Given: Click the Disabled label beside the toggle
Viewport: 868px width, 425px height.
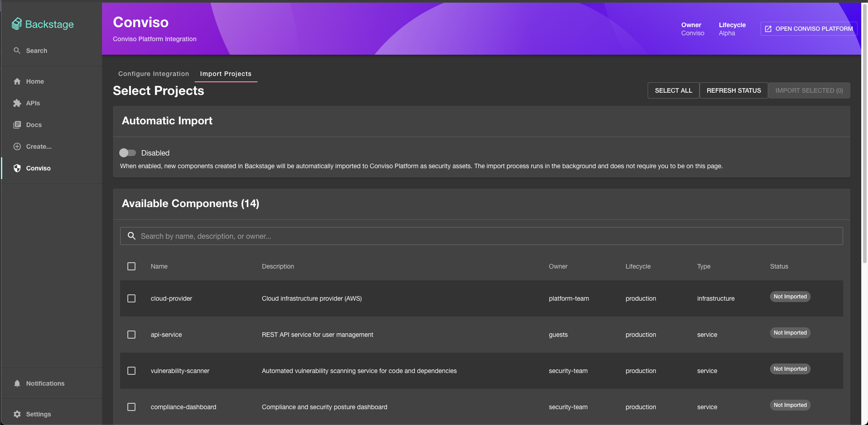Looking at the screenshot, I should 155,153.
